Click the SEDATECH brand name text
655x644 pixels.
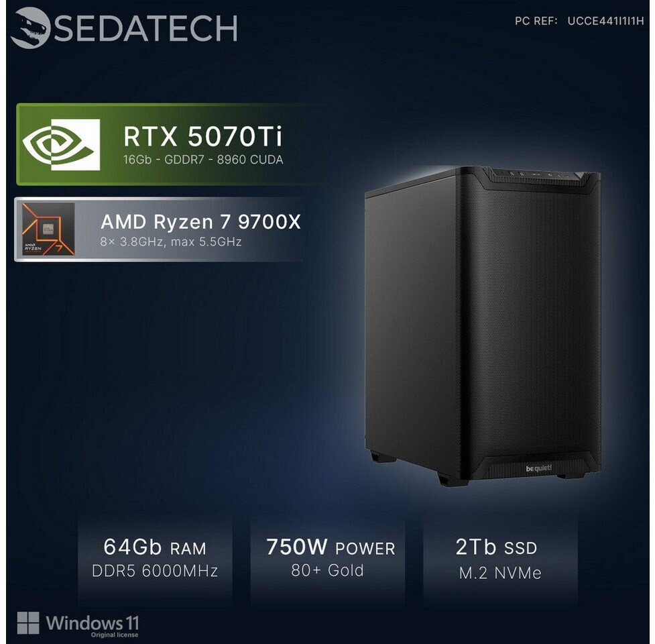[145, 28]
